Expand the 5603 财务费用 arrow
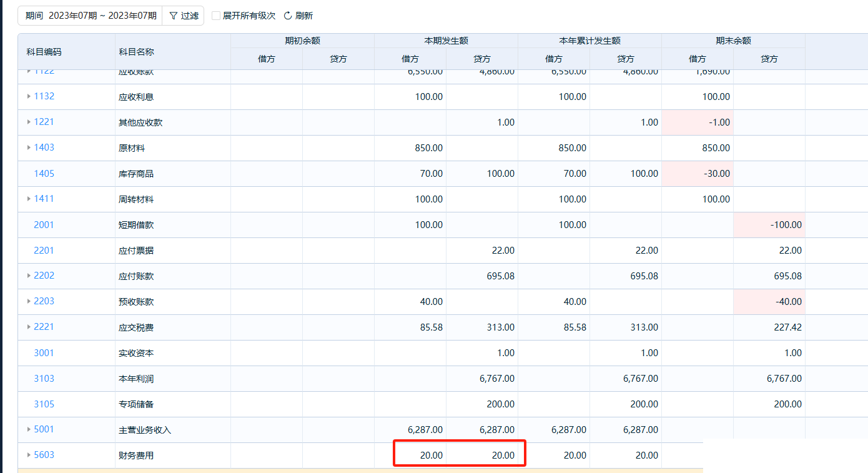The height and width of the screenshot is (473, 868). 29,455
